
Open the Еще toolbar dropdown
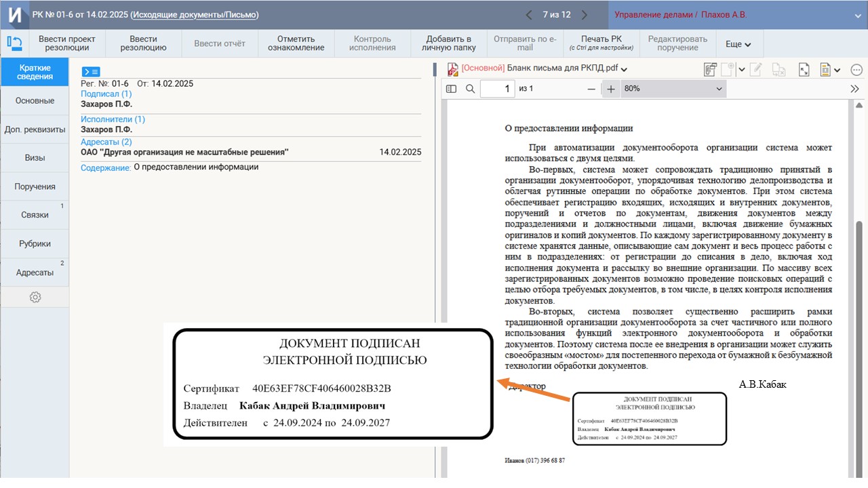(738, 44)
